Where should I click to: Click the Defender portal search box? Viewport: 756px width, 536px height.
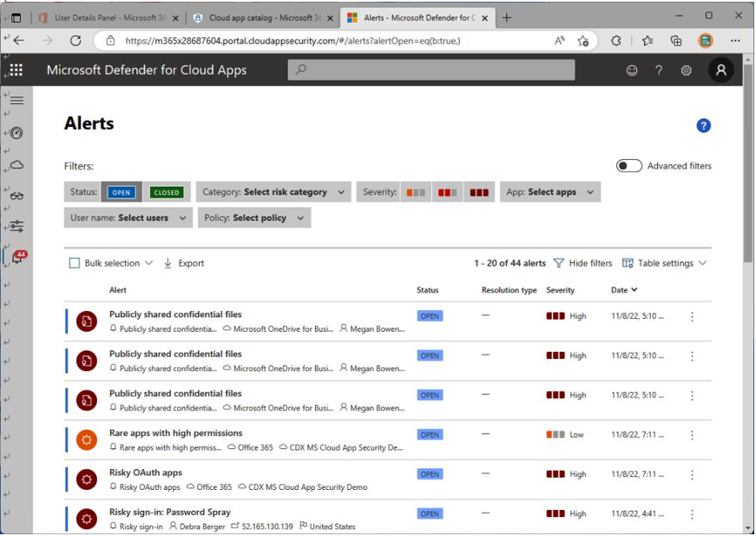(431, 70)
